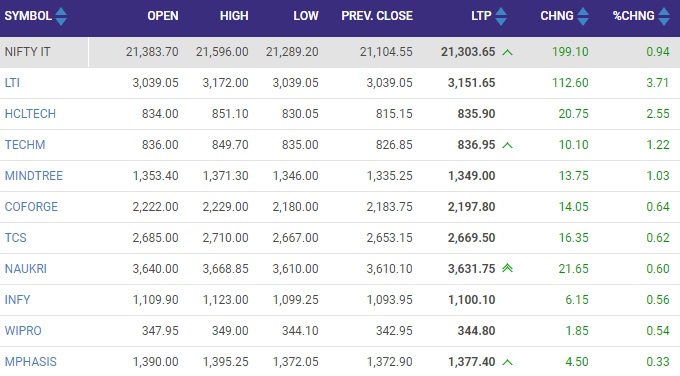Screen dimensions: 680x376
Task: Open MPHASIS stock details
Action: coord(30,362)
